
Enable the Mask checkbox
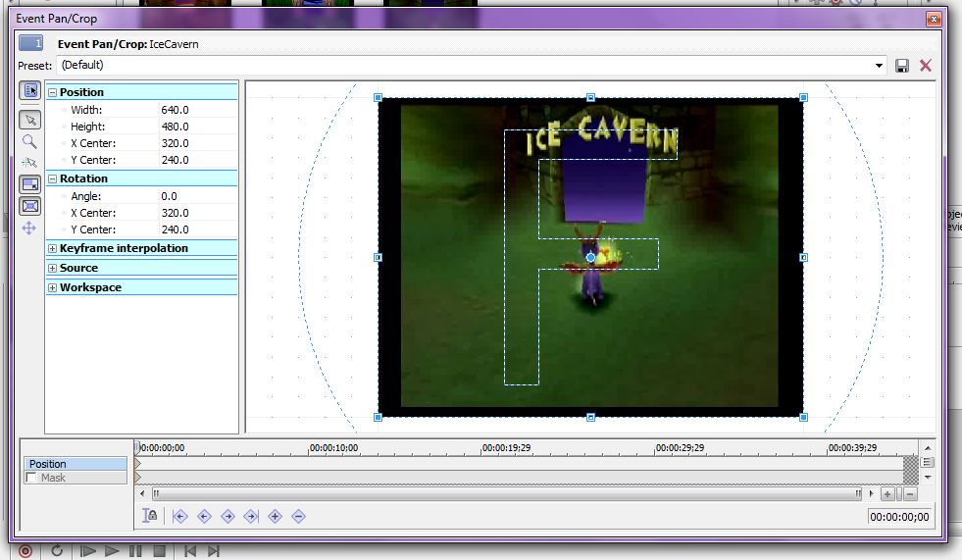click(30, 478)
